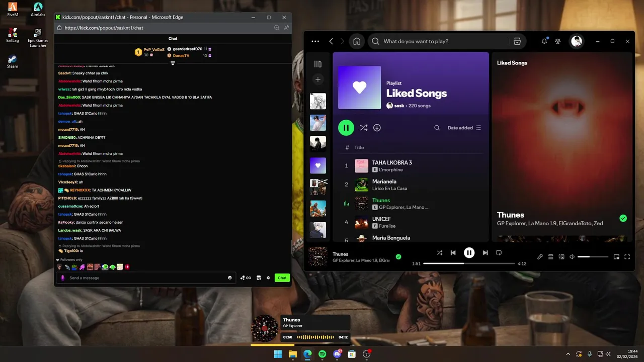Image resolution: width=644 pixels, height=362 pixels.
Task: Open chat settings gear icon
Action: click(x=268, y=278)
